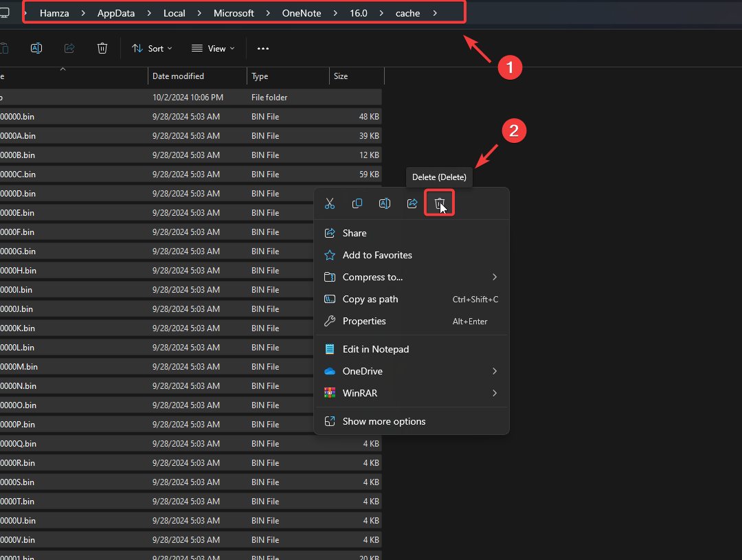742x560 pixels.
Task: Select the file ending 0000H.bin
Action: [x=157, y=271]
